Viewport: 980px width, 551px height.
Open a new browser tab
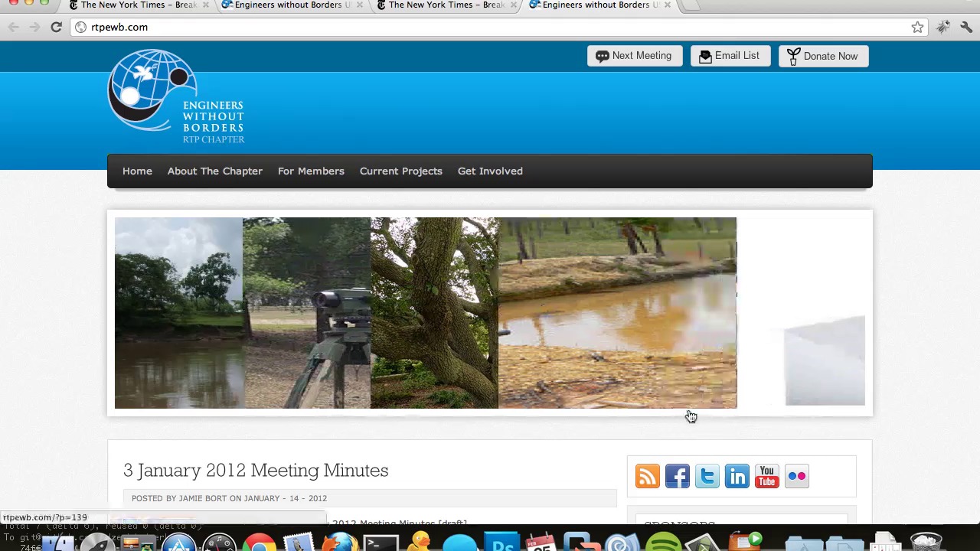click(691, 5)
